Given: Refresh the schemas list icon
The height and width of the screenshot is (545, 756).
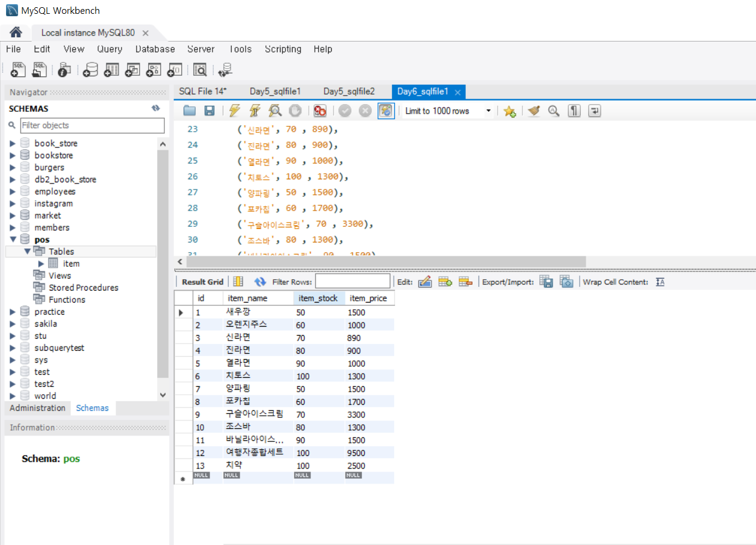Looking at the screenshot, I should [x=156, y=108].
